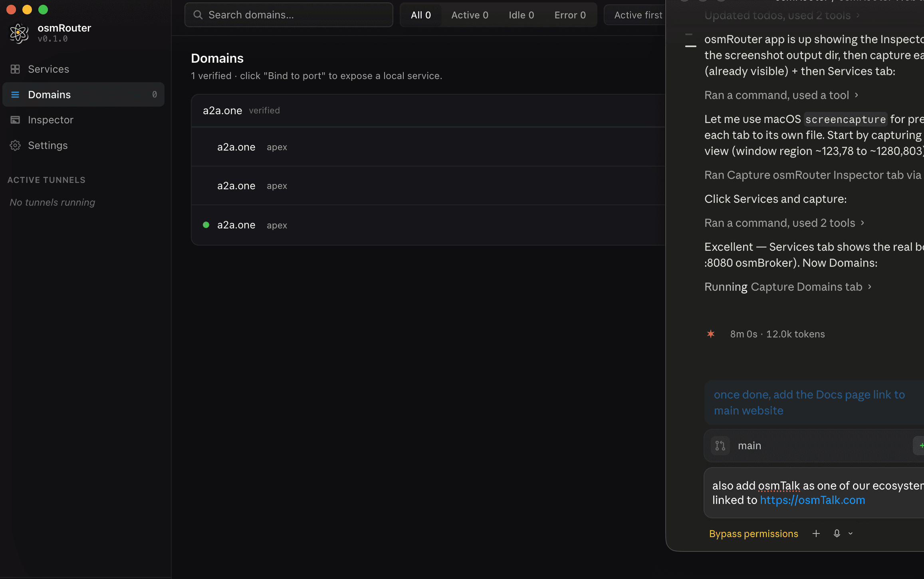Image resolution: width=924 pixels, height=579 pixels.
Task: Open Settings in the sidebar
Action: (83, 145)
